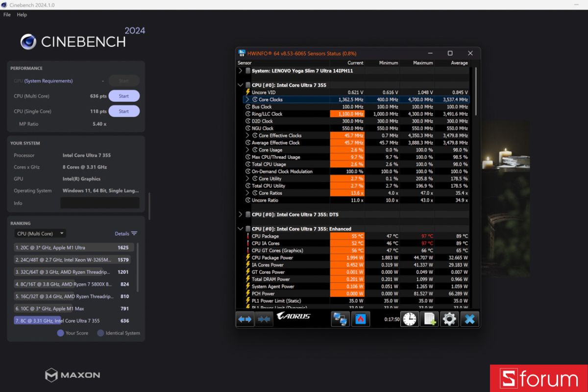588x392 pixels.
Task: Click the Your Score legend dot
Action: coord(60,333)
